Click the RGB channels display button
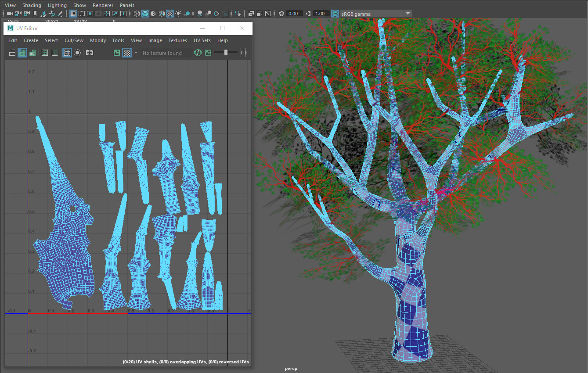Screen dimensions: 588x373 [198, 53]
